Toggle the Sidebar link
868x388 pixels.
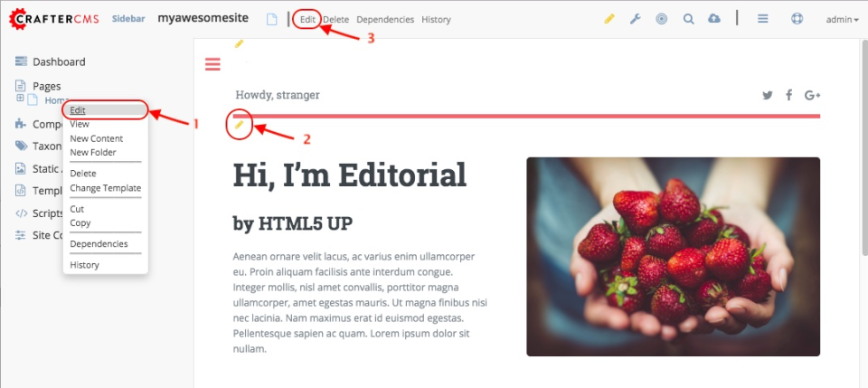128,19
